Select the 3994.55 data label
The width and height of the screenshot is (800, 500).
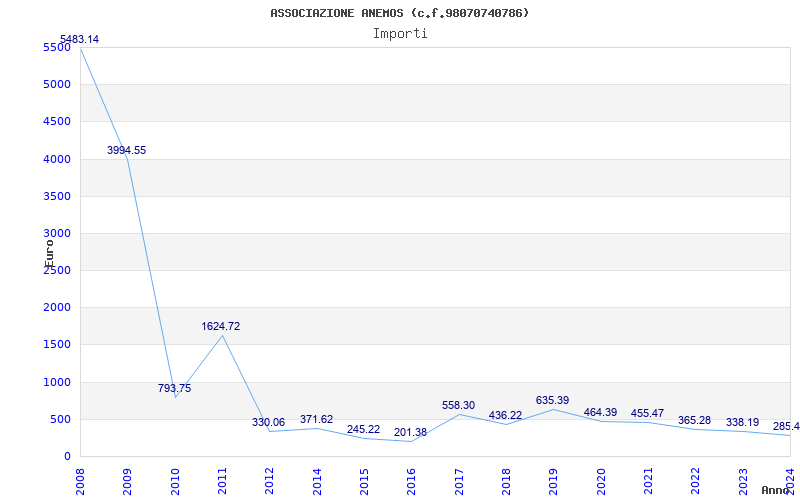[x=127, y=150]
